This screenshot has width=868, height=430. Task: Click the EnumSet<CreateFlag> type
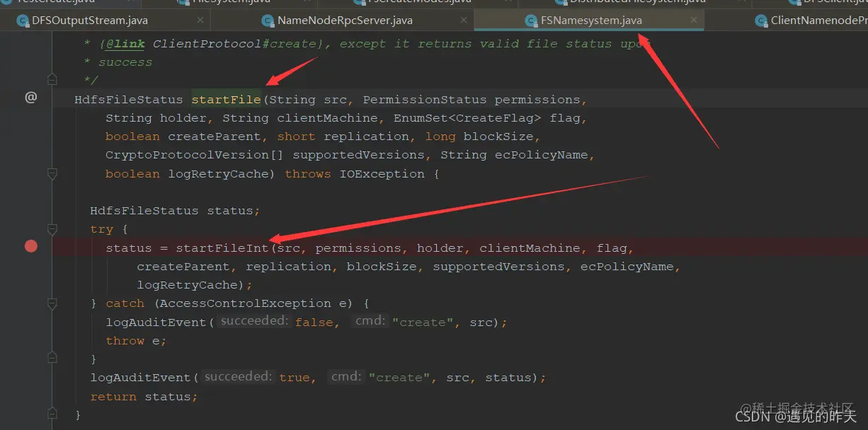(467, 118)
